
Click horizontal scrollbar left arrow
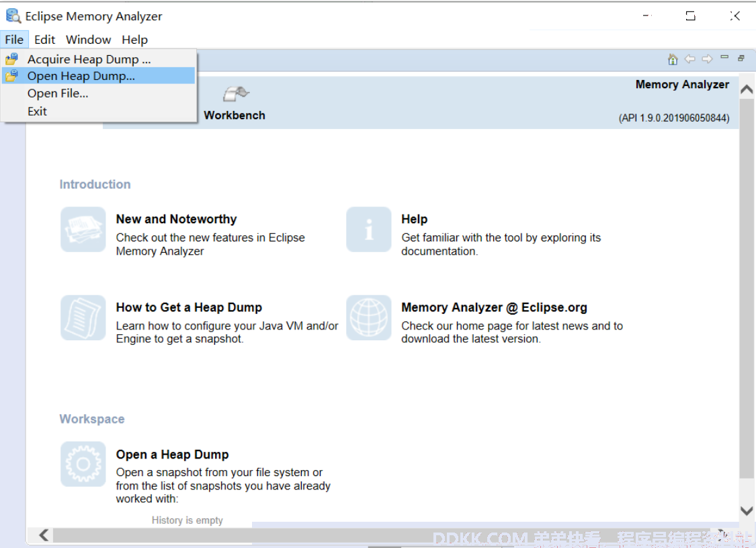(x=44, y=535)
